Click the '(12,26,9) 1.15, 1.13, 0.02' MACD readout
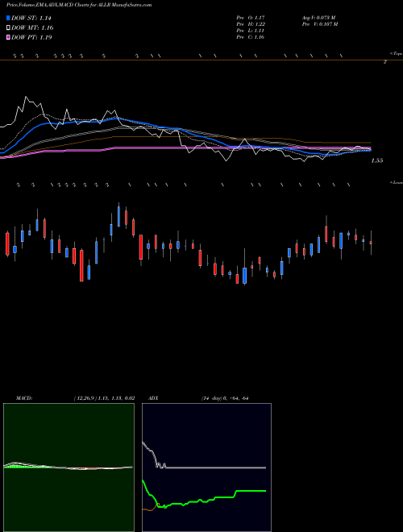The image size is (403, 532). 105,398
